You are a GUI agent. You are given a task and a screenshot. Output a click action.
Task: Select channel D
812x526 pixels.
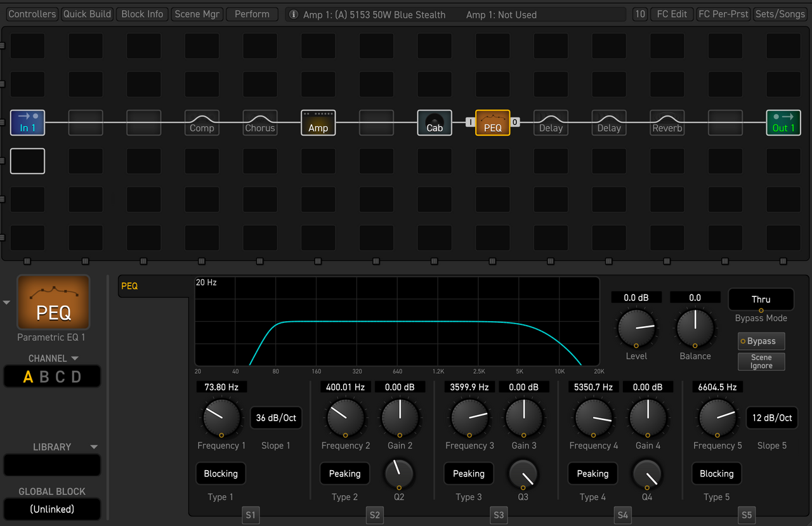tap(76, 377)
